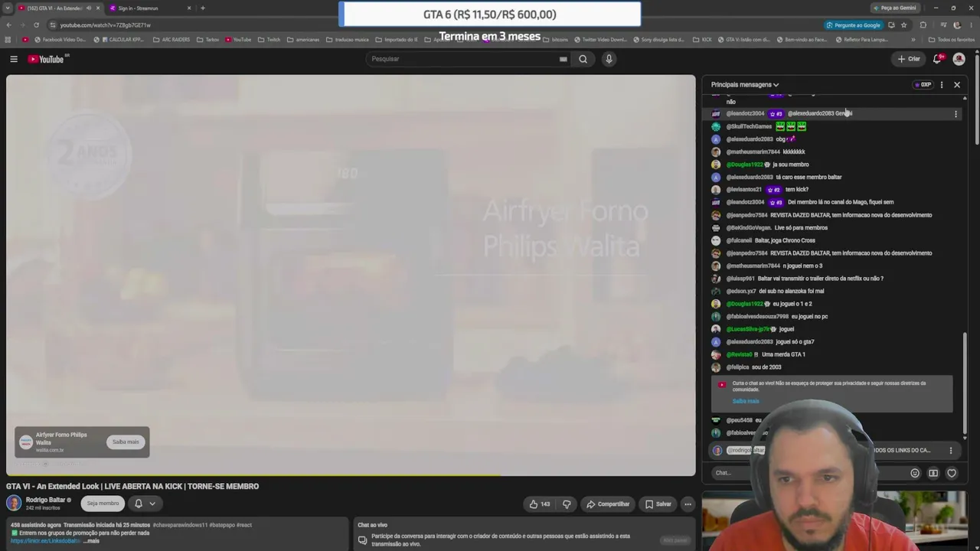Open the chat icon beside the emoji picker

coord(933,473)
